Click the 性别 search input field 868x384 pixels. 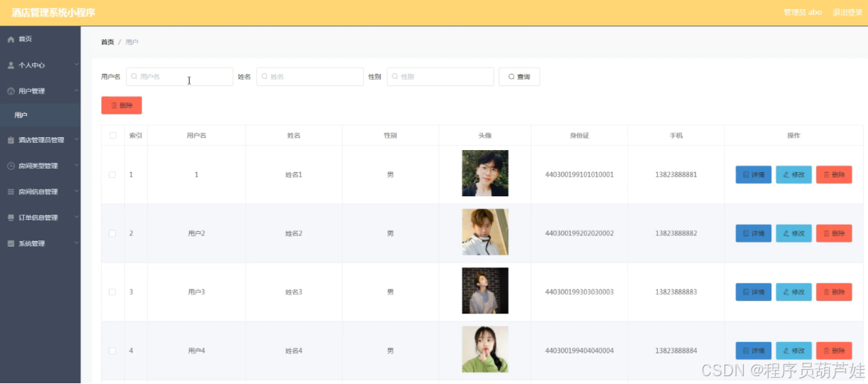click(x=440, y=77)
